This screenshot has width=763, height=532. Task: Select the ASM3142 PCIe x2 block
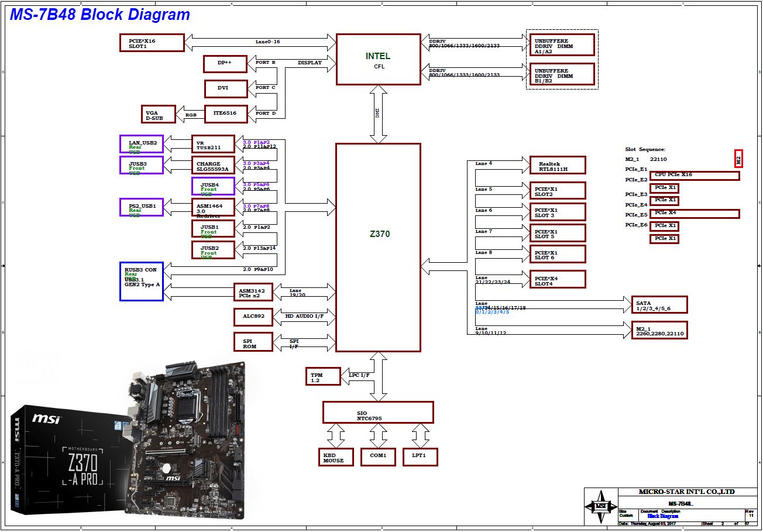coord(253,292)
